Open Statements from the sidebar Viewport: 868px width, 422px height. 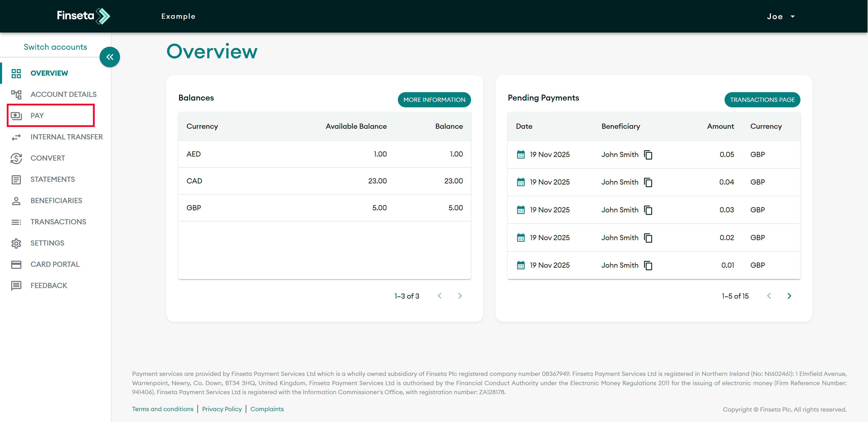(x=53, y=179)
